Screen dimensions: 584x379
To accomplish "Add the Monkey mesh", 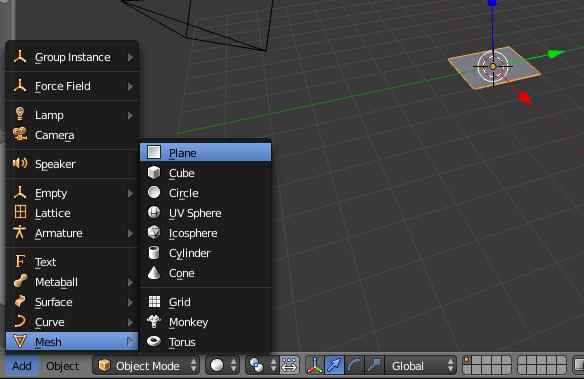I will (x=206, y=322).
